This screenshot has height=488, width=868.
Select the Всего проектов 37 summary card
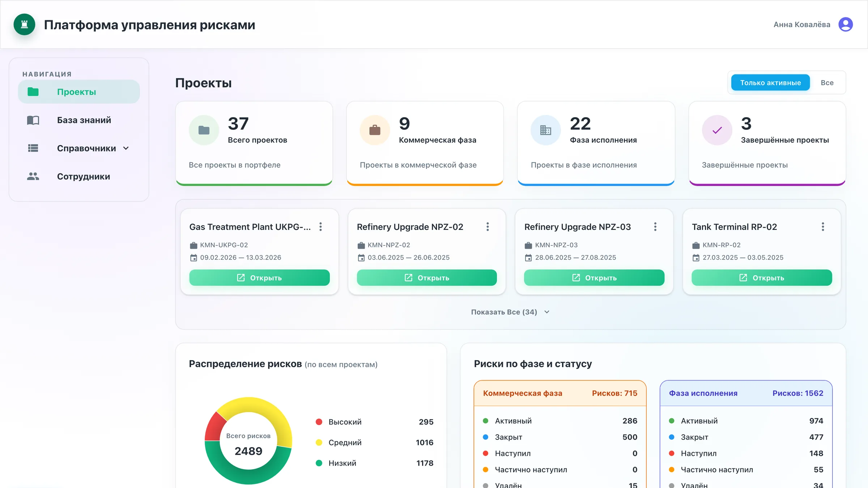pyautogui.click(x=254, y=144)
